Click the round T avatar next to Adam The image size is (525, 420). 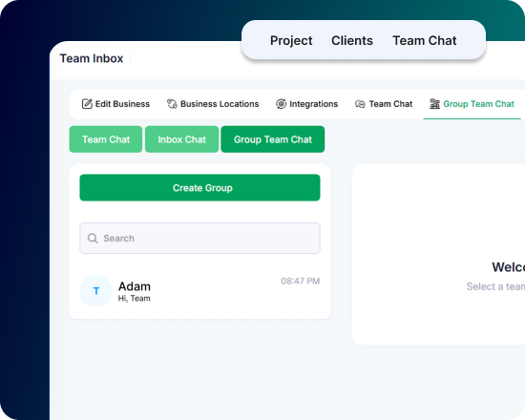pyautogui.click(x=96, y=291)
